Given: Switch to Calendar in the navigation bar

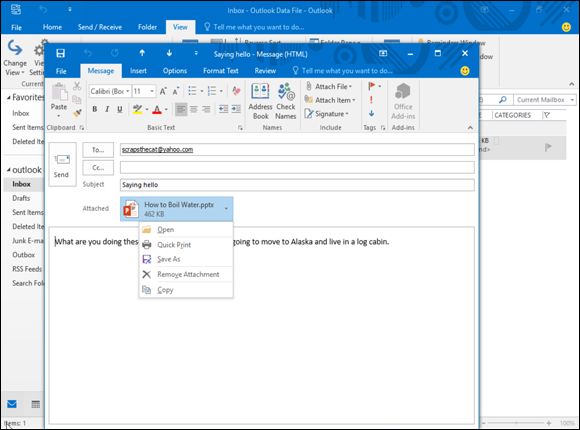Looking at the screenshot, I should [36, 404].
